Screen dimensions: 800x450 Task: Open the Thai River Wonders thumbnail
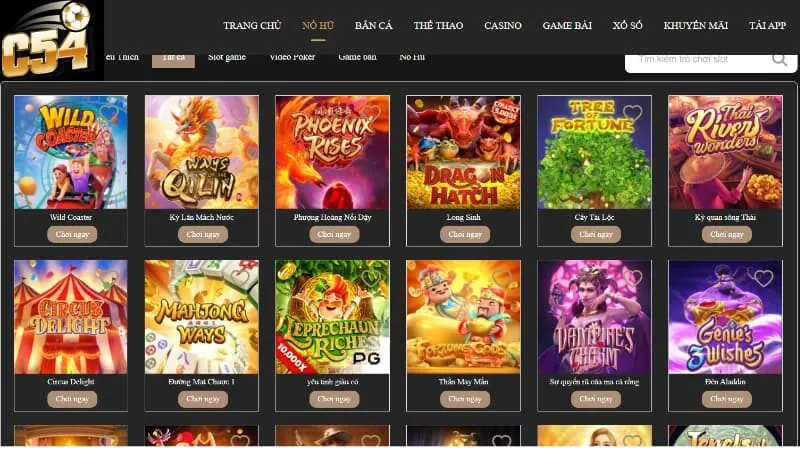[725, 152]
